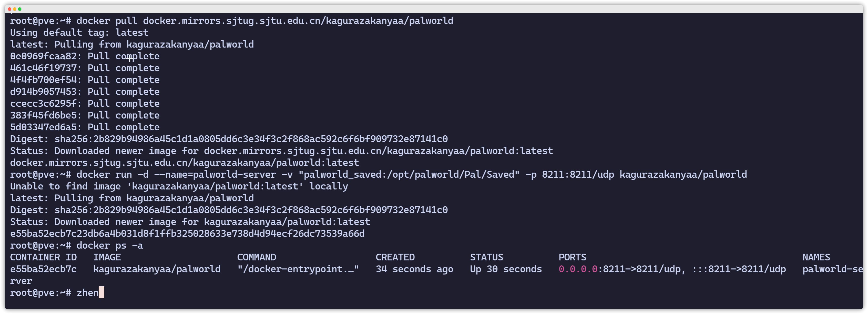This screenshot has height=314, width=868.
Task: Click the 'Up 30 seconds' status value
Action: [x=506, y=269]
